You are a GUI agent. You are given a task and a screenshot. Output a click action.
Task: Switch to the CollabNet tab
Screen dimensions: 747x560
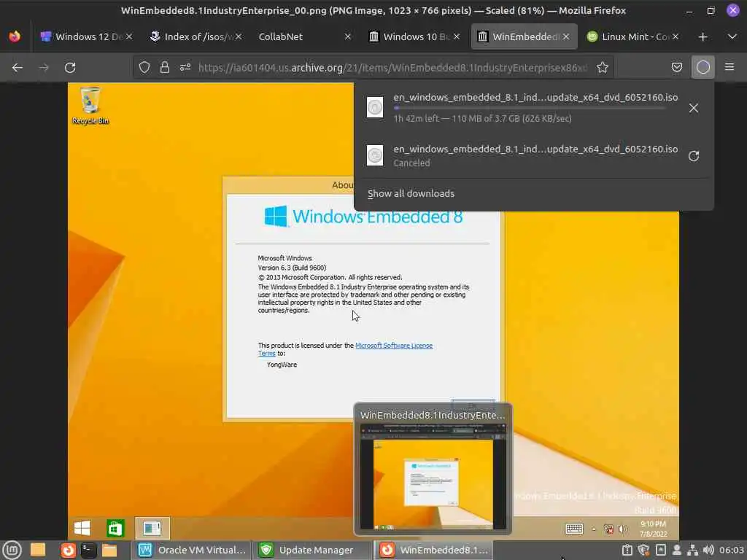click(305, 36)
